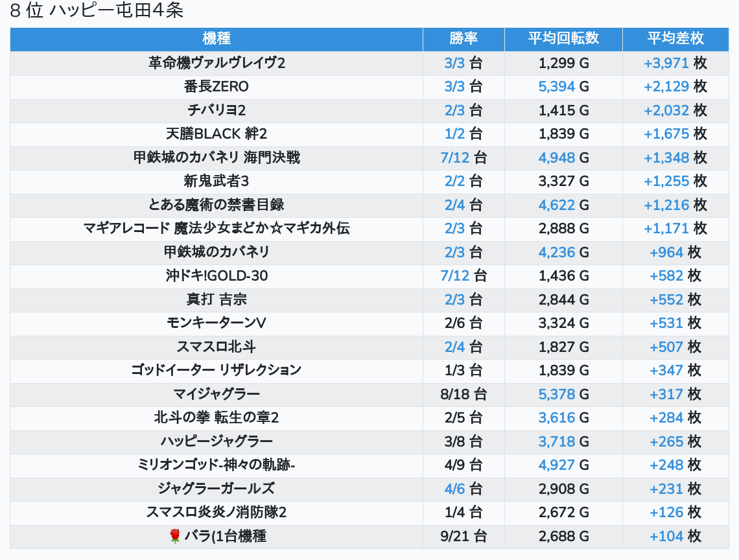
Task: Select バラ(1台機種 row name
Action: [226, 536]
